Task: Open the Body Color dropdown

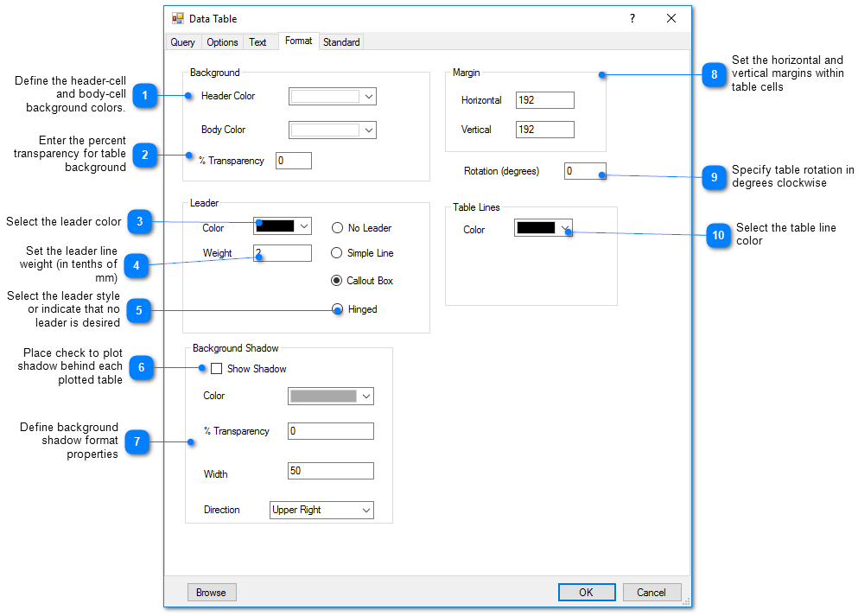Action: coord(370,130)
